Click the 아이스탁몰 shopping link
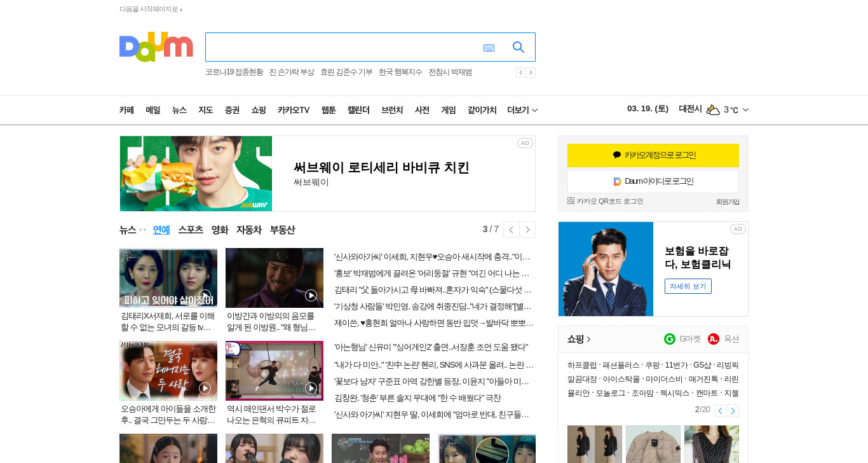The image size is (868, 463). coord(621,379)
